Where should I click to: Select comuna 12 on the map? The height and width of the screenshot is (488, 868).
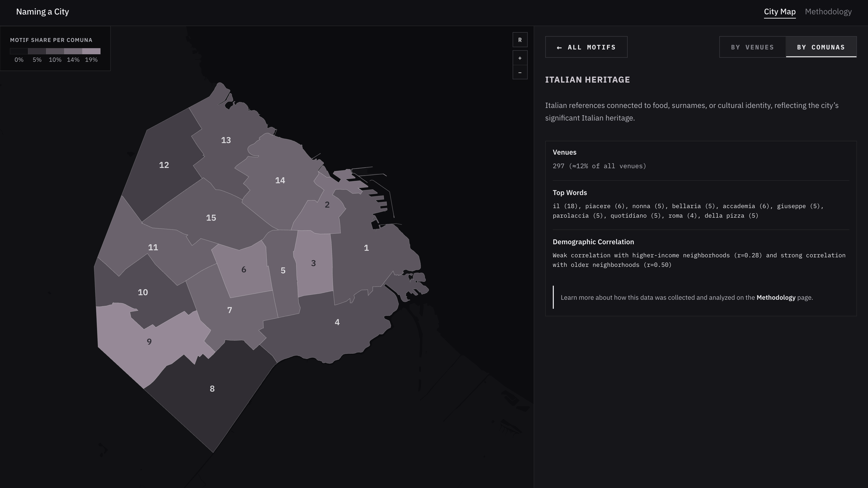164,165
